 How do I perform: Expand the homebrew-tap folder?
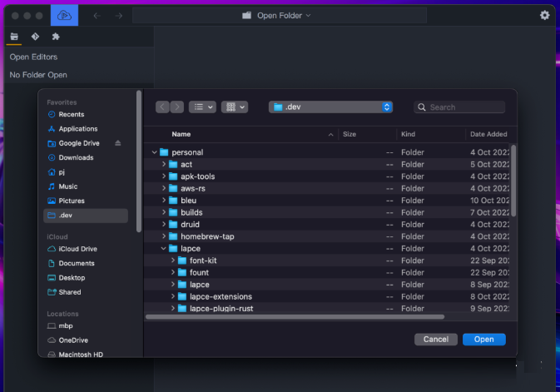(163, 236)
